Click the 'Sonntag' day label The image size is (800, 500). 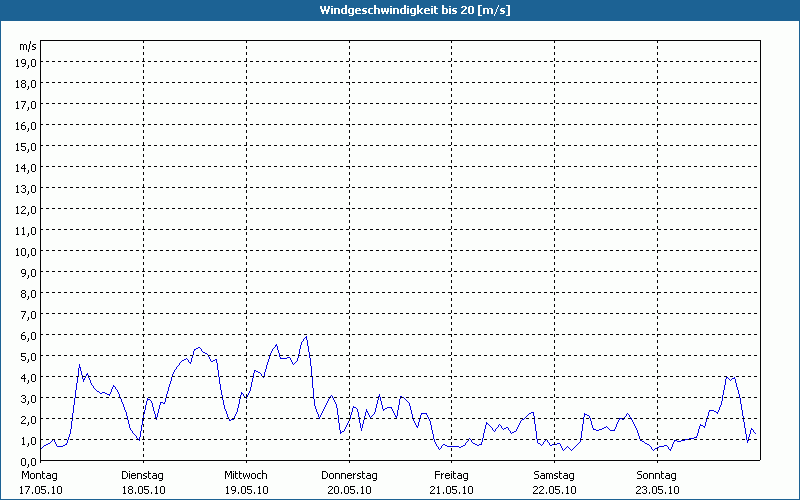[657, 476]
